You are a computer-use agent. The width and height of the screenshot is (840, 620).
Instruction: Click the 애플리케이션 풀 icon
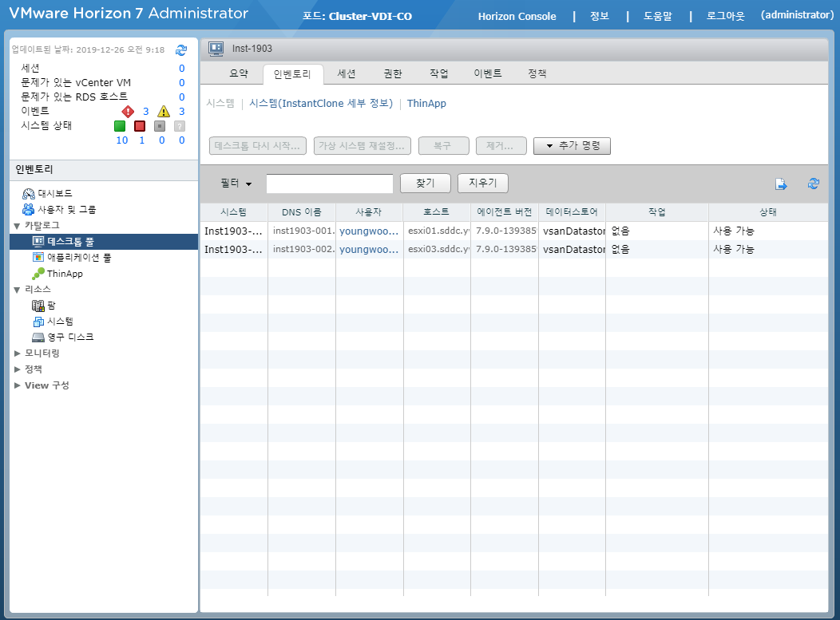(x=38, y=258)
